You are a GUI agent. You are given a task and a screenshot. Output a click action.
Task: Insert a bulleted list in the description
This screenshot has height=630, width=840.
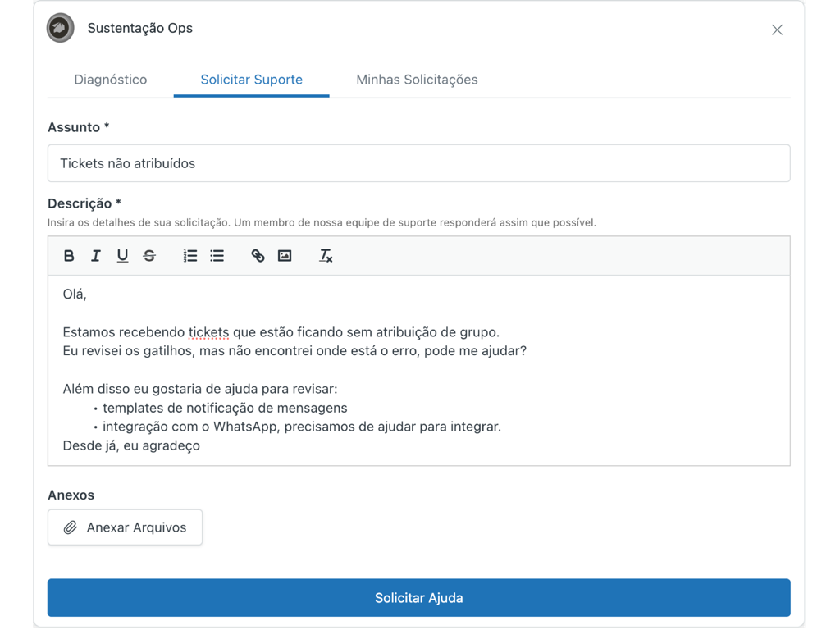217,256
